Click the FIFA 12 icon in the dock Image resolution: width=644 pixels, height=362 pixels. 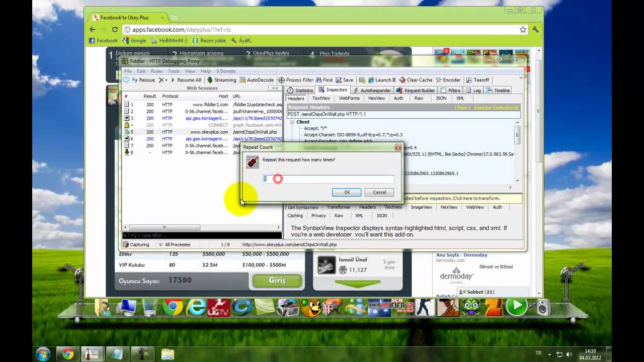(402, 307)
